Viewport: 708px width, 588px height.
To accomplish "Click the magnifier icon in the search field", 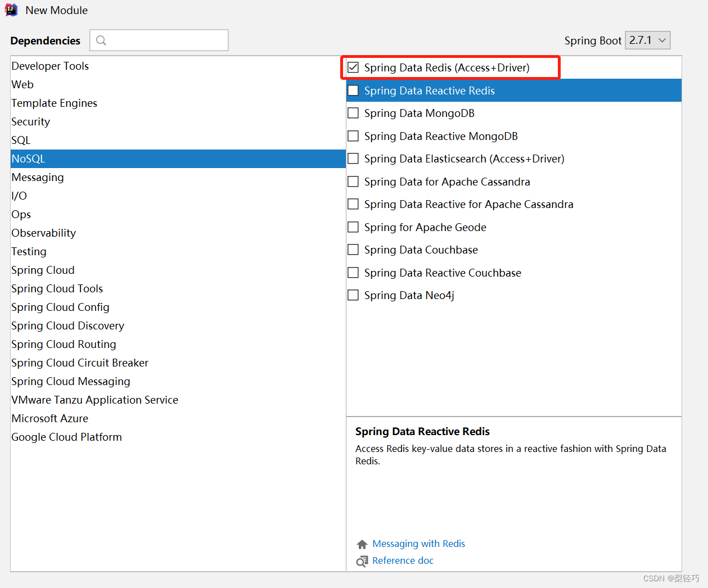I will [101, 40].
